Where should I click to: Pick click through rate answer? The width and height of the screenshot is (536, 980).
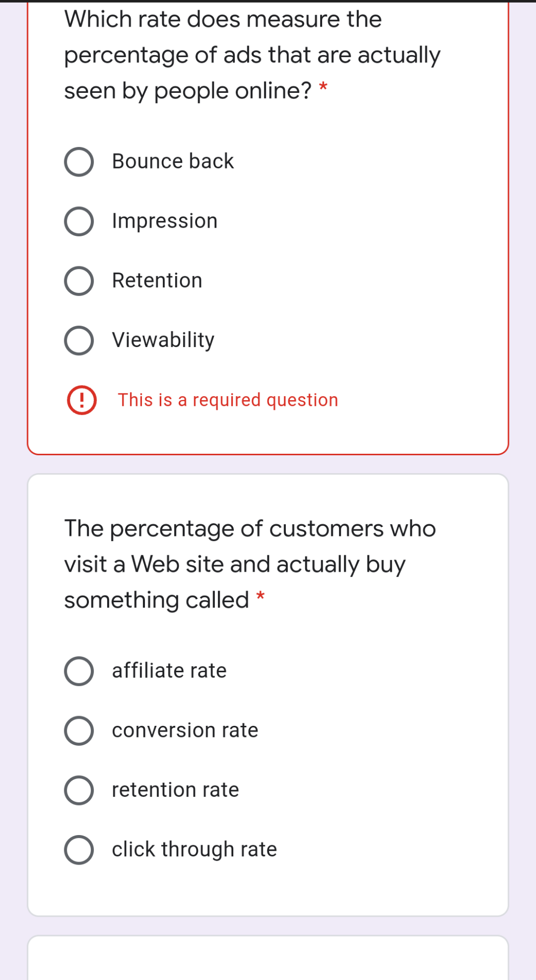79,849
